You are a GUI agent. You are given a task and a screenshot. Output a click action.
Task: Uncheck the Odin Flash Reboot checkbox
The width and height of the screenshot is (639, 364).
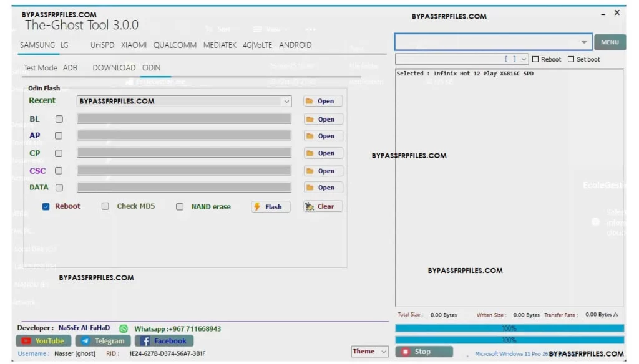(46, 206)
